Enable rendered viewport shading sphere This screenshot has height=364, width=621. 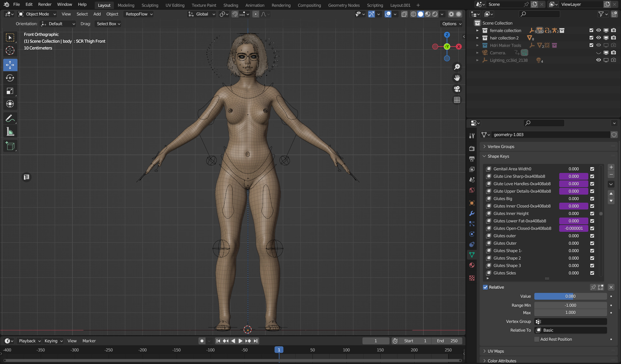pos(435,14)
